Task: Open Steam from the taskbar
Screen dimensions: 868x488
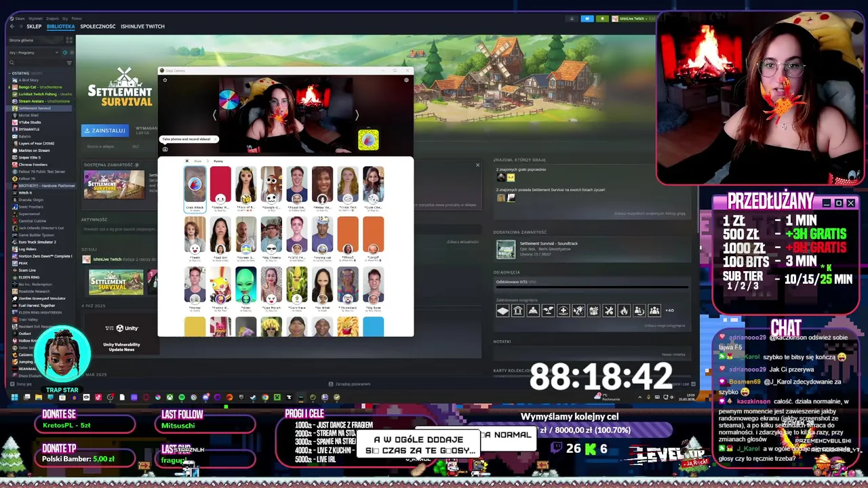Action: pyautogui.click(x=253, y=397)
